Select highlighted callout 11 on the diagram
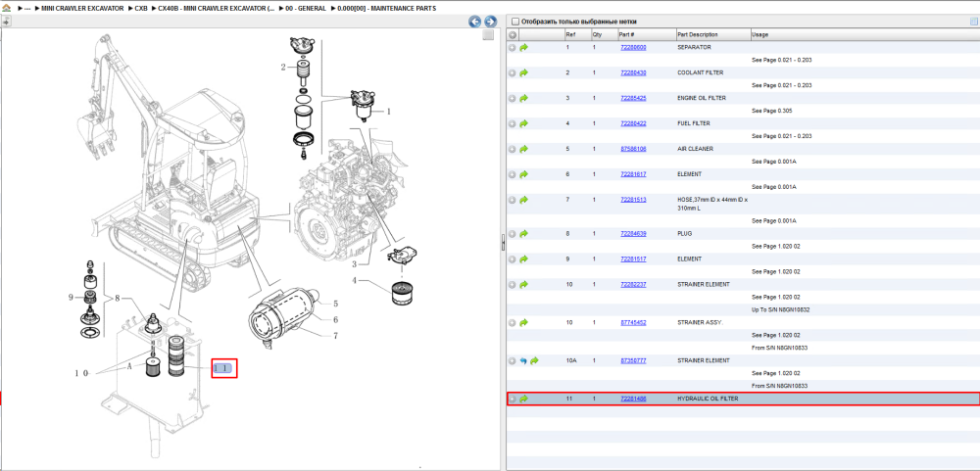The height and width of the screenshot is (471, 980). tap(223, 368)
